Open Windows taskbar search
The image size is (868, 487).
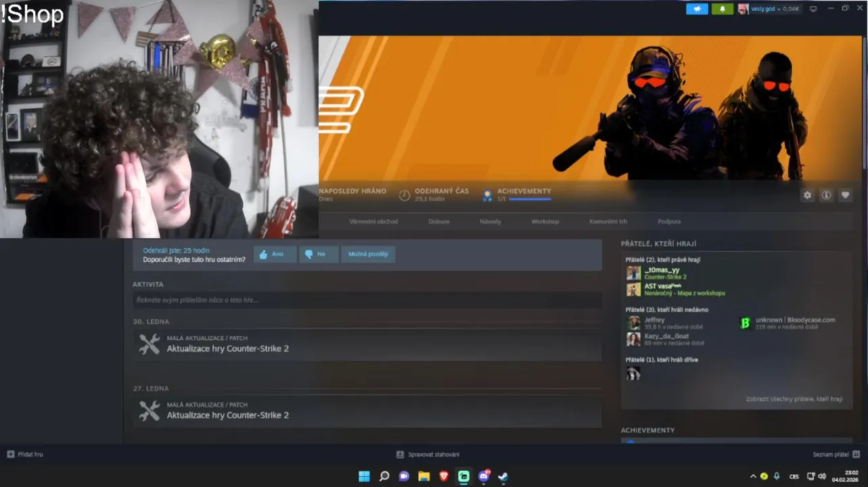click(x=384, y=476)
